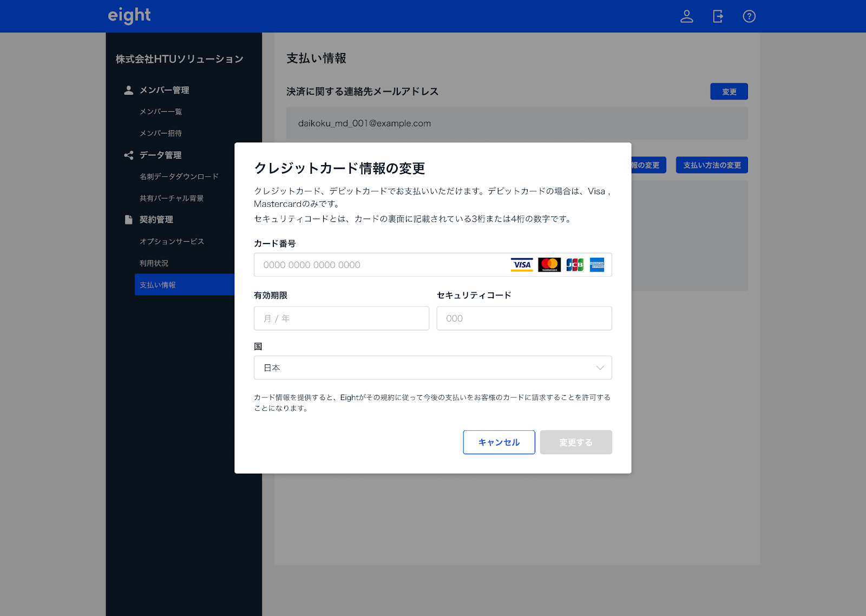
Task: Click the JCB card logo
Action: [575, 265]
